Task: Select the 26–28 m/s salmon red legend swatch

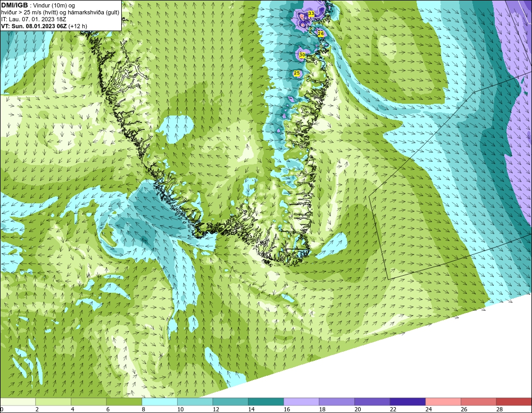Action: tap(478, 402)
